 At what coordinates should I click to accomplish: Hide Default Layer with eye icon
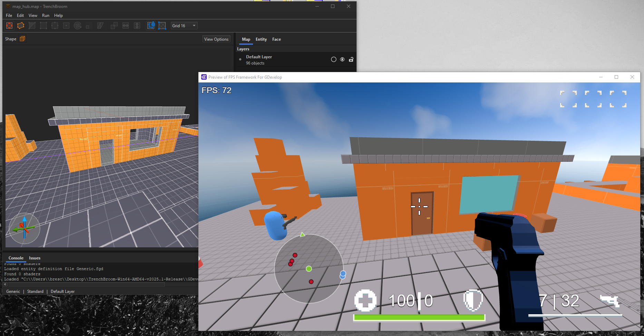point(342,59)
